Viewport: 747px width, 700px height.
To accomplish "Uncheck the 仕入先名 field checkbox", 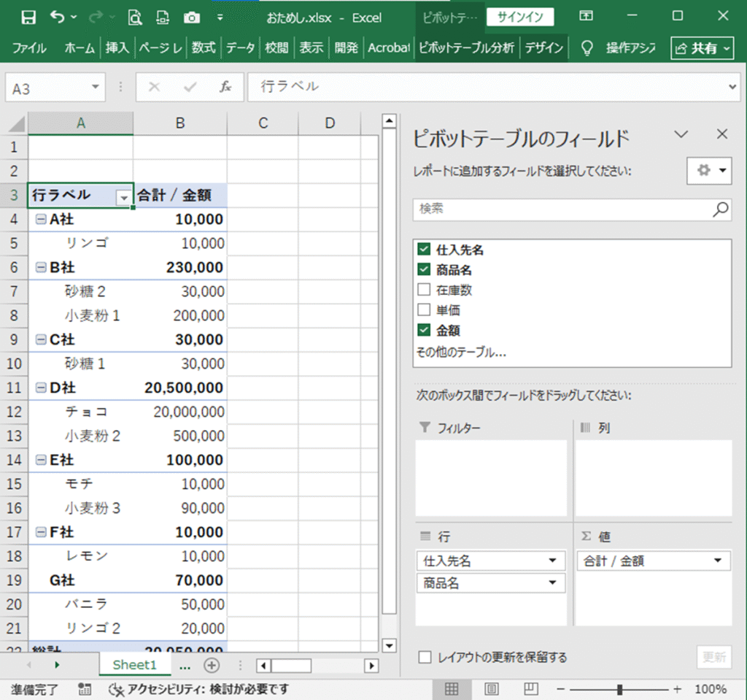I will pyautogui.click(x=424, y=249).
